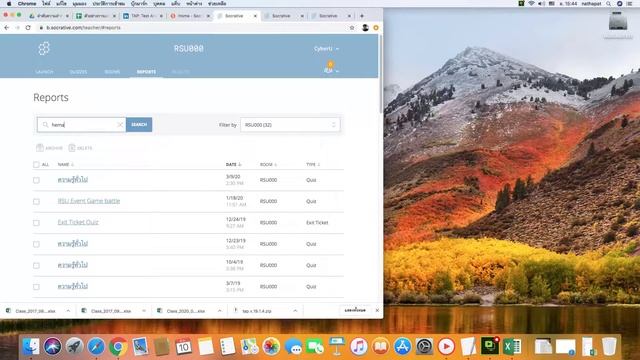This screenshot has width=640, height=360.
Task: Sort reports by NAME column
Action: click(66, 164)
